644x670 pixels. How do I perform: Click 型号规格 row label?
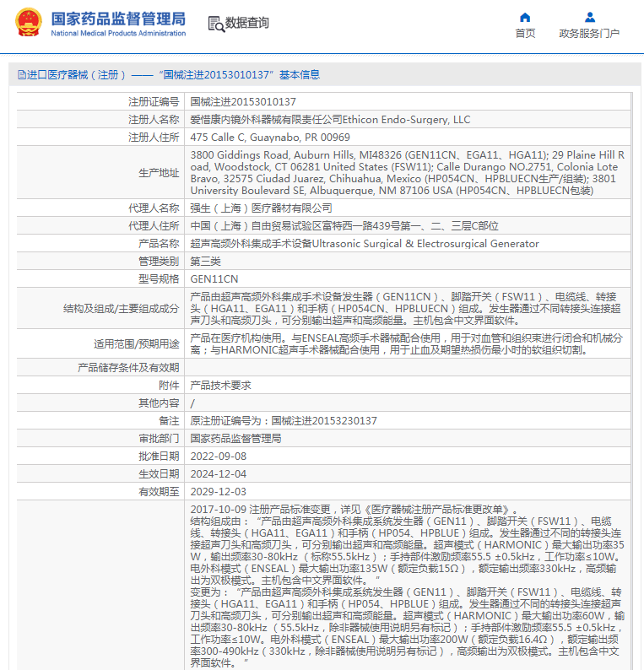pyautogui.click(x=159, y=279)
